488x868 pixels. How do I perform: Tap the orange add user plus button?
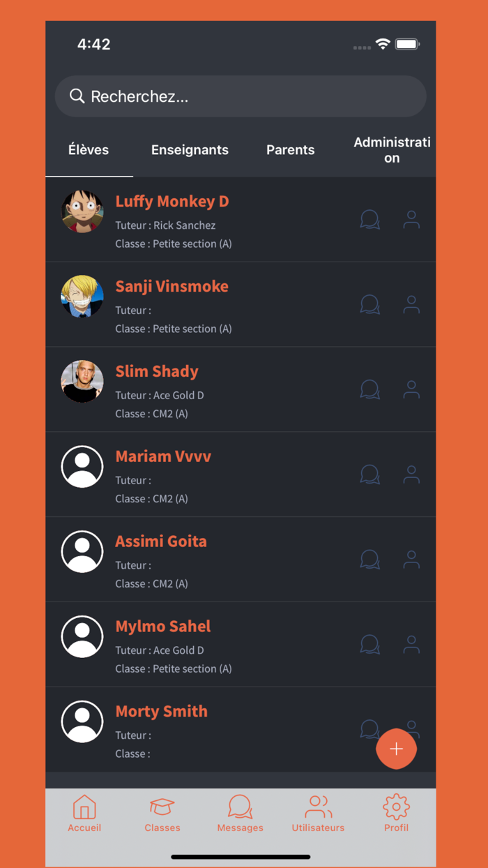pos(397,749)
